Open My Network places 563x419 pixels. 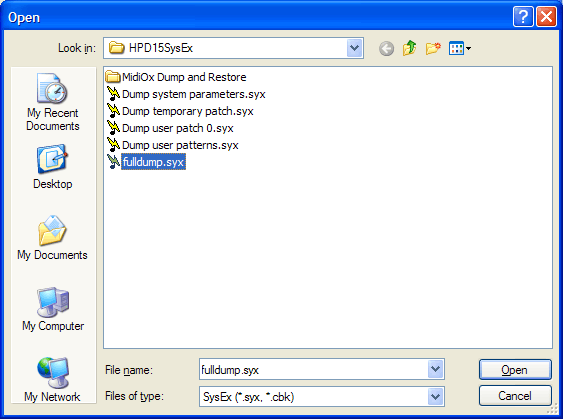click(x=52, y=380)
